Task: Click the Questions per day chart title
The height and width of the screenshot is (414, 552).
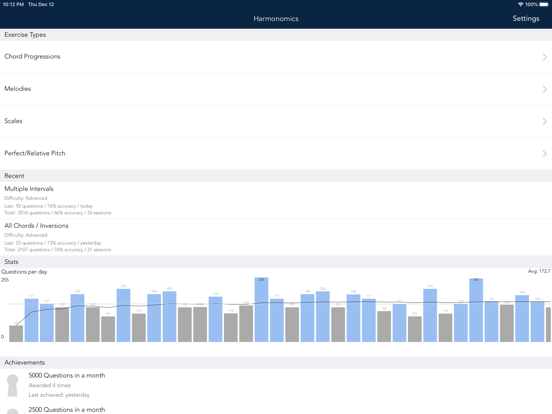Action: click(24, 272)
